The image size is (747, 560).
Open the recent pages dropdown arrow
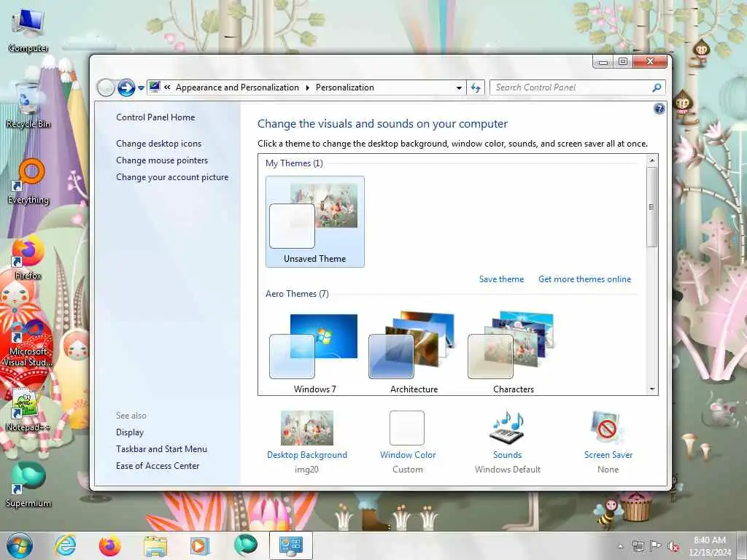141,88
